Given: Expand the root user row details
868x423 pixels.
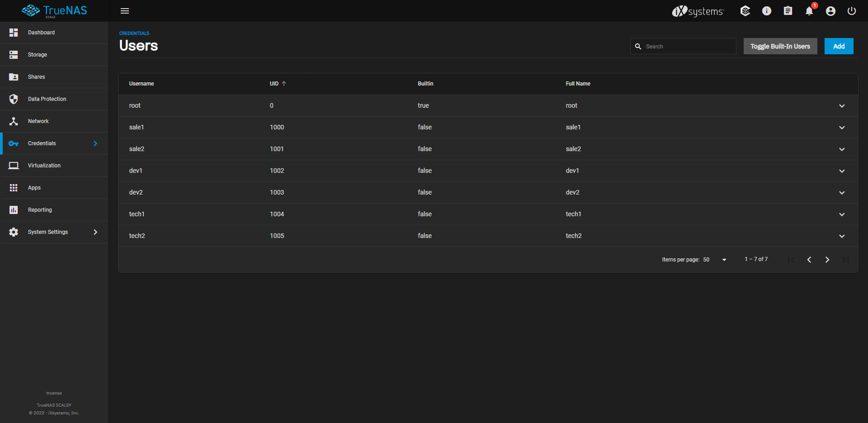Looking at the screenshot, I should click(x=842, y=106).
